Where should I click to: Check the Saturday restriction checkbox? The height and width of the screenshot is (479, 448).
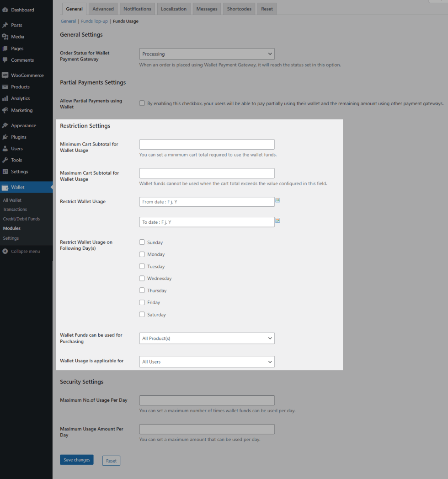point(142,314)
